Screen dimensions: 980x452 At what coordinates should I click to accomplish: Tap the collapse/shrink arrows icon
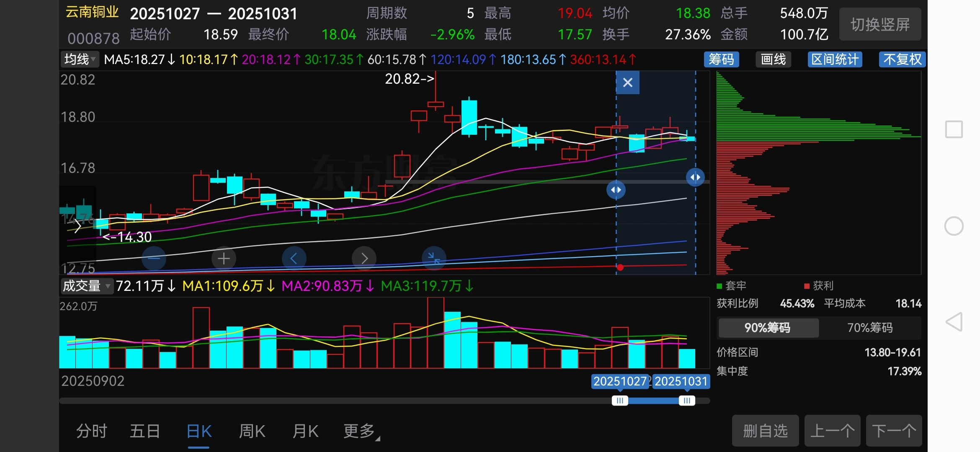[x=434, y=258]
